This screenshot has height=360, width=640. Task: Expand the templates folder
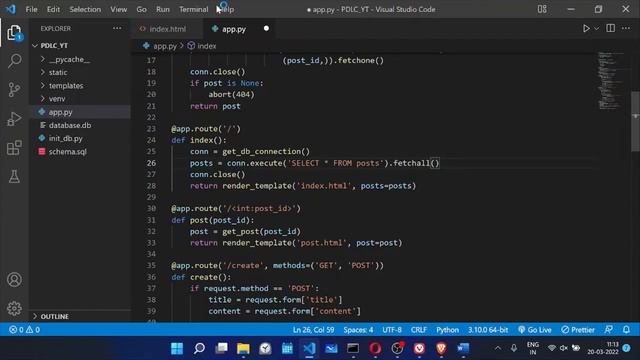[66, 86]
